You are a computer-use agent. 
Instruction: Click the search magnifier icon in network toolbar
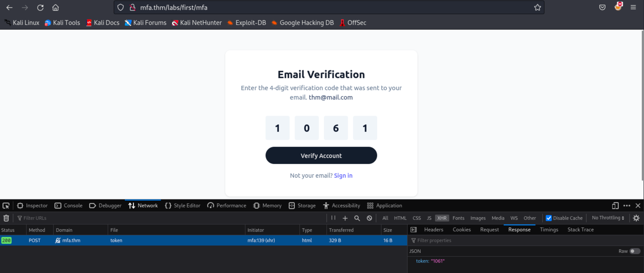(x=357, y=218)
